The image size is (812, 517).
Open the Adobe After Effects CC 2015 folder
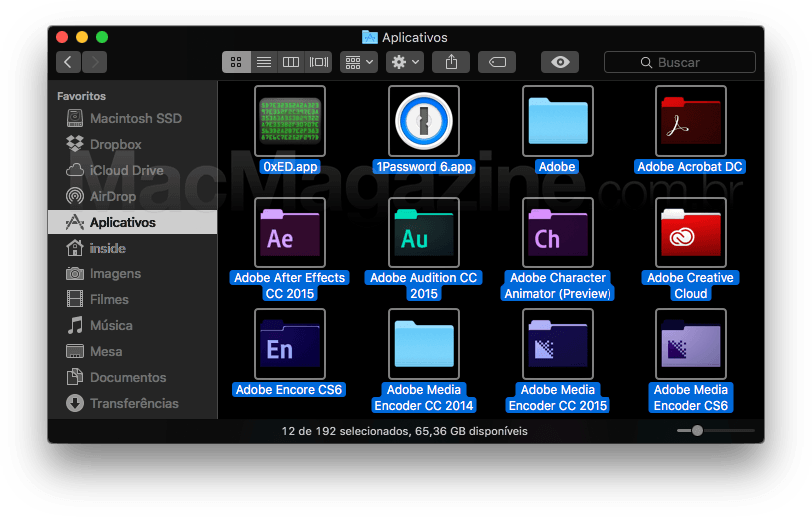pos(290,233)
